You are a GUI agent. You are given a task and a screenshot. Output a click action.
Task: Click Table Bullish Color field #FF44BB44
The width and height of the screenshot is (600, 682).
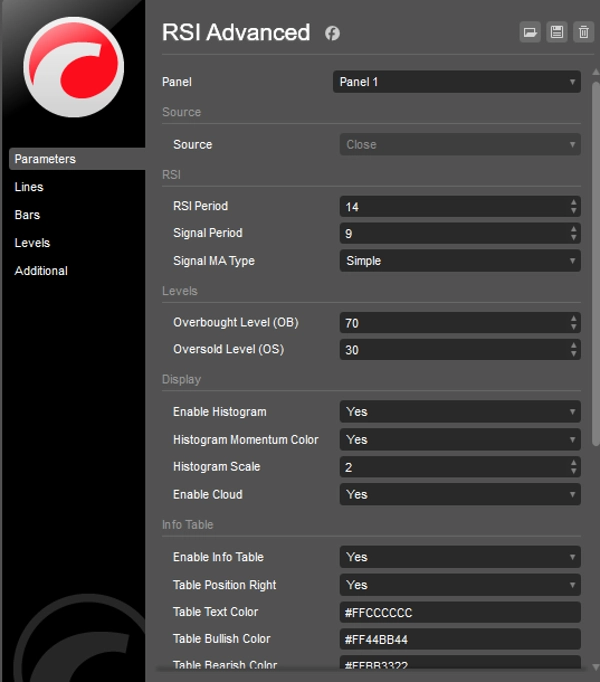460,639
